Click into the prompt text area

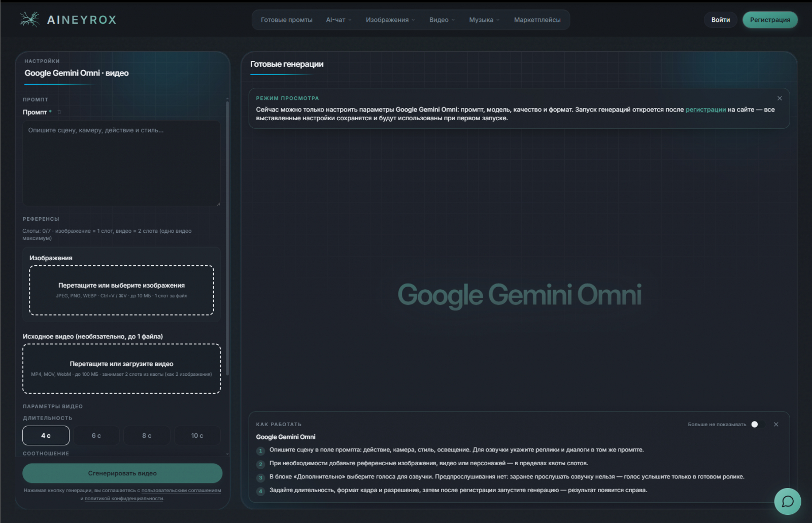coord(121,163)
